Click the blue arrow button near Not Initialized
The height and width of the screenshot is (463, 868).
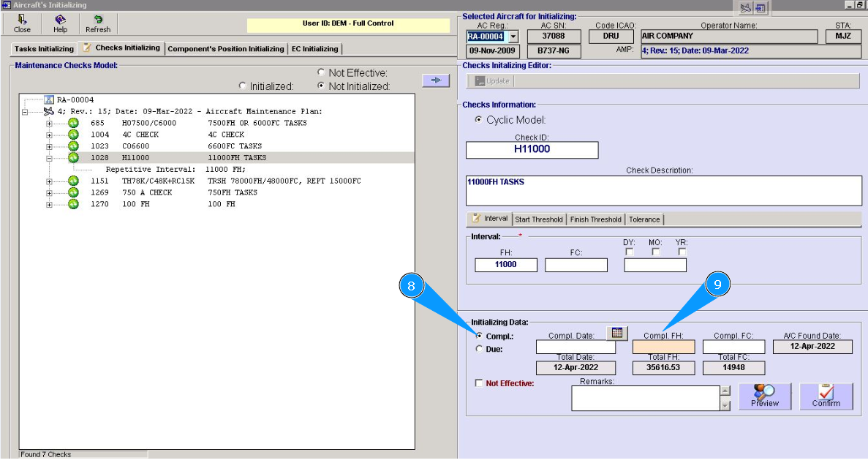[435, 80]
